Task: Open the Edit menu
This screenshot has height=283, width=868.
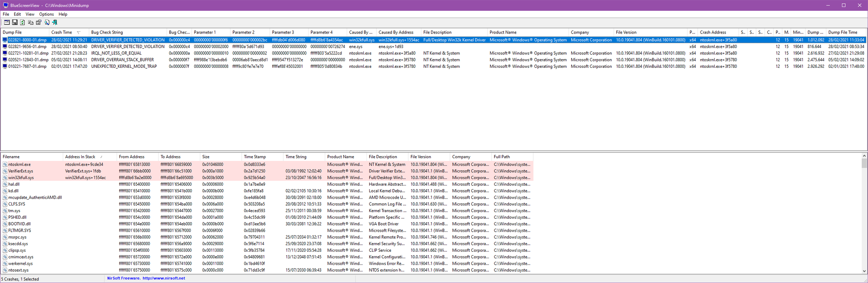Action: (x=17, y=14)
